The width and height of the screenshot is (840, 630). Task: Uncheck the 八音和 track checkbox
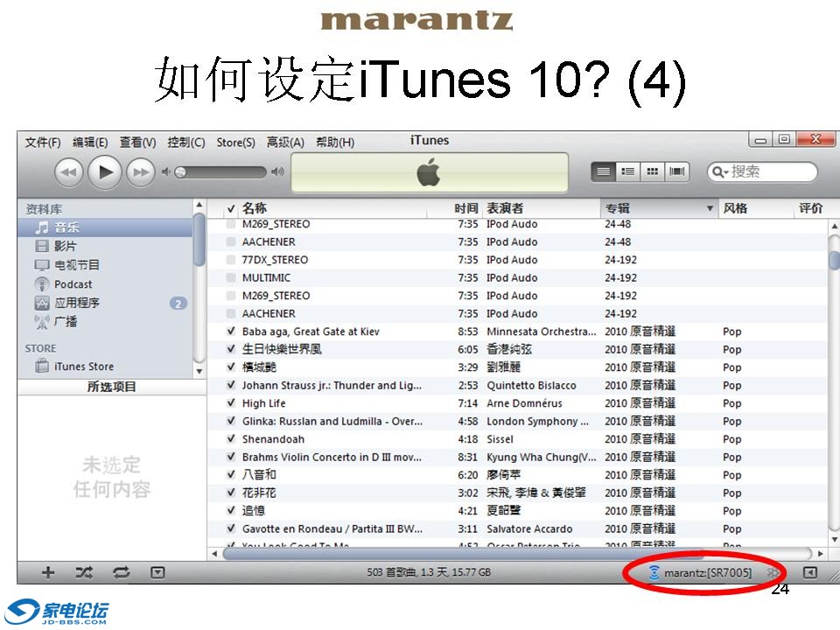(x=231, y=474)
